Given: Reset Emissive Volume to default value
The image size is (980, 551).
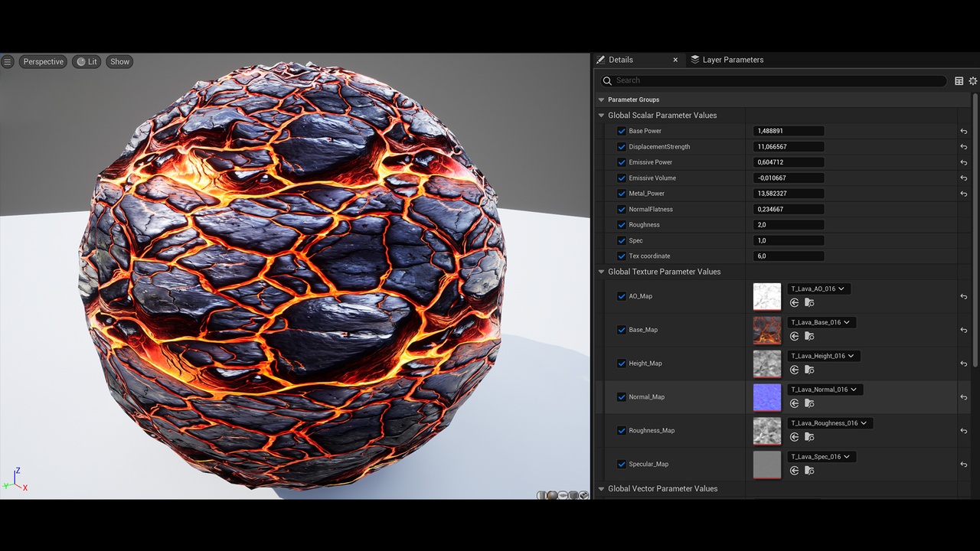Looking at the screenshot, I should [963, 178].
